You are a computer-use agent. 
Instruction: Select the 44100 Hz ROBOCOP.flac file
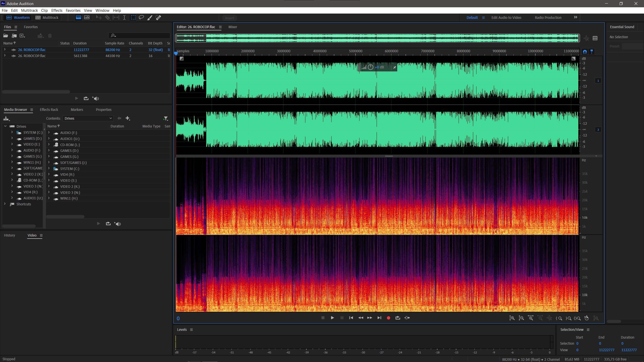click(x=32, y=56)
